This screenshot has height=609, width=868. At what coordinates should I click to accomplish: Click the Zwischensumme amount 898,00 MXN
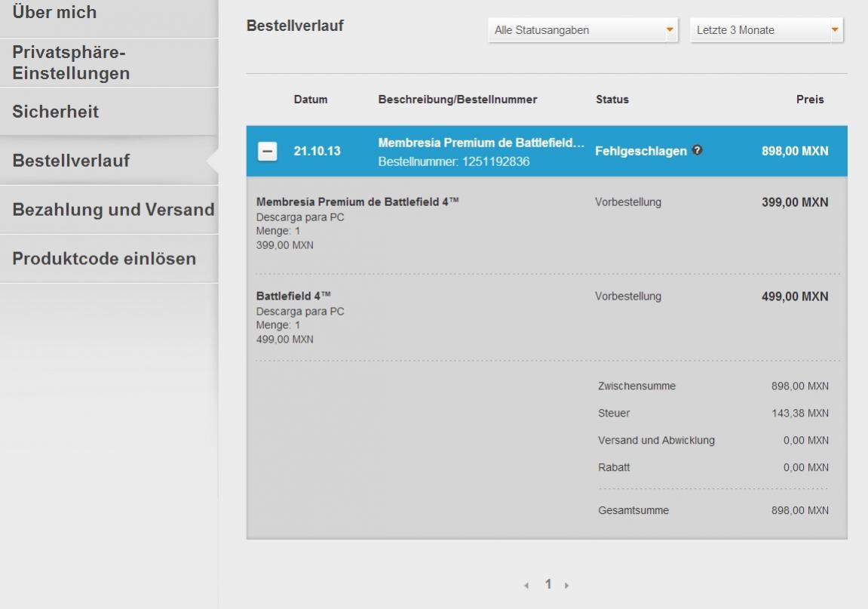point(800,386)
